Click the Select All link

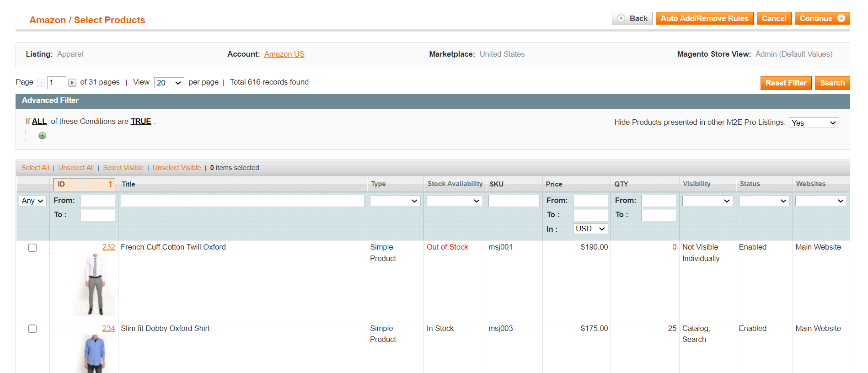click(35, 168)
